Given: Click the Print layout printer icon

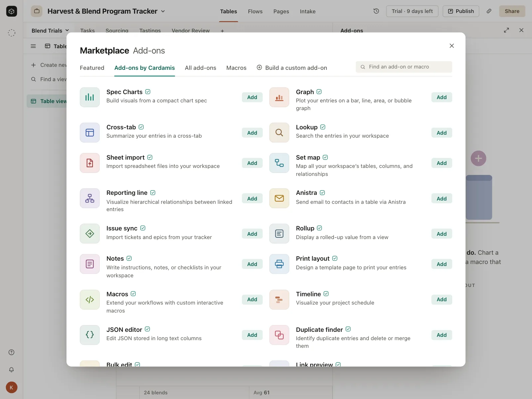Looking at the screenshot, I should 279,264.
